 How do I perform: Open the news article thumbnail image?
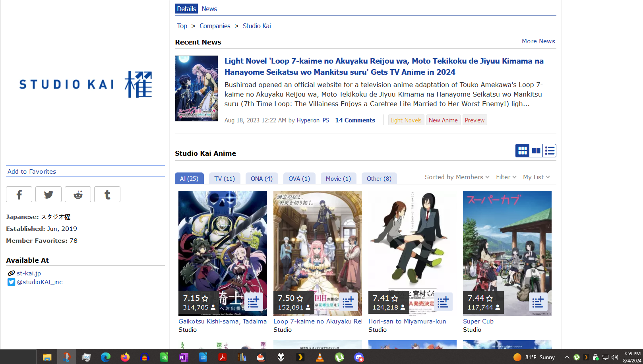[x=196, y=88]
